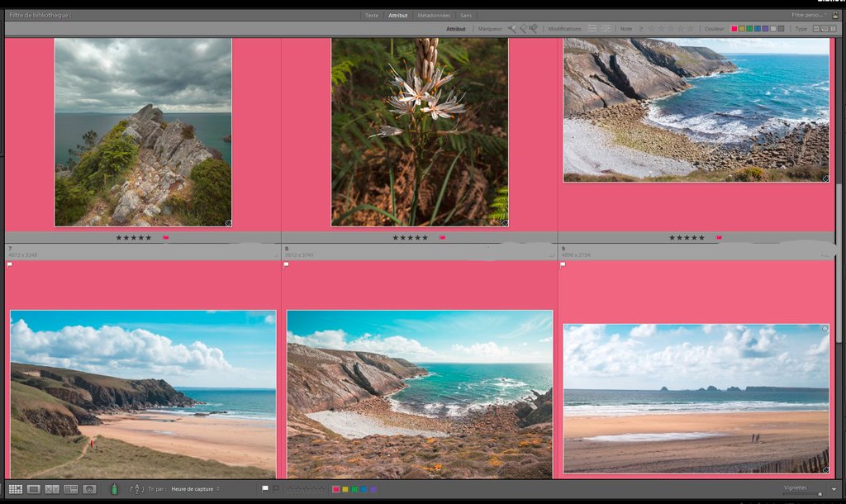Click star rating under flower photo
The height and width of the screenshot is (504, 846).
click(410, 237)
